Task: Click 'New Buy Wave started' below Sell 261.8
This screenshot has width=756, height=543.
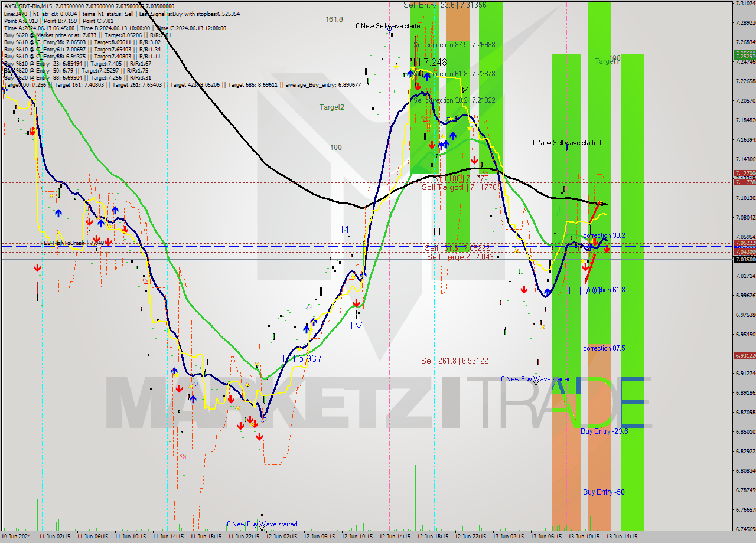Action: click(536, 379)
